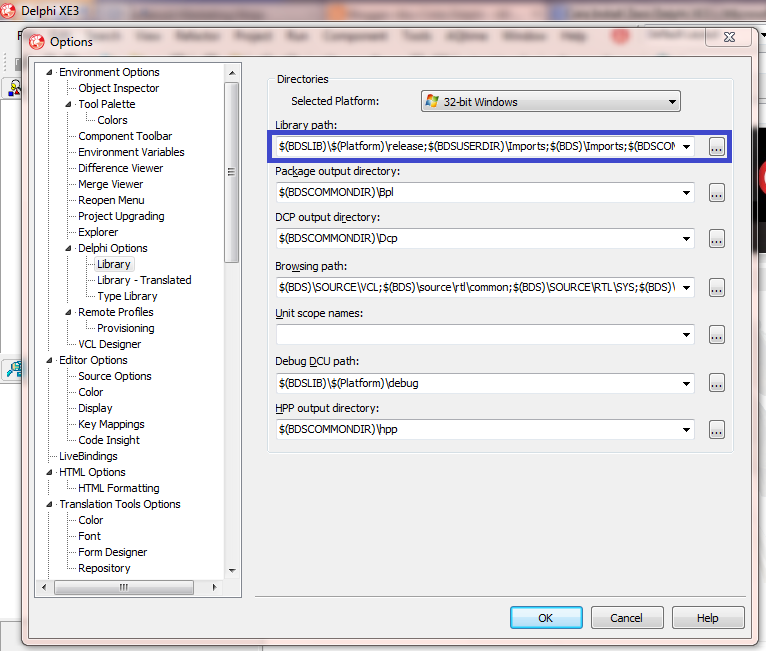Screen dimensions: 766x651
Task: Click the Help button
Action: (x=708, y=618)
